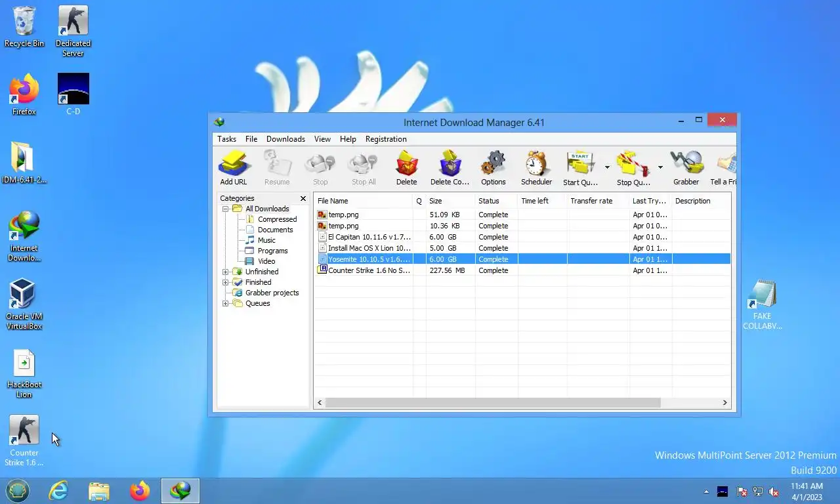The width and height of the screenshot is (840, 504).
Task: Open the Tasks menu
Action: 226,139
